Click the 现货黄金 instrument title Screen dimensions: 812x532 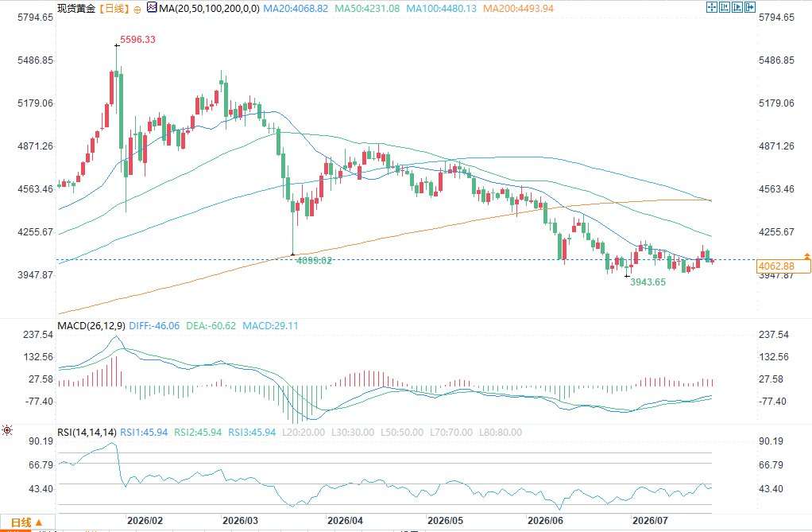(x=76, y=8)
